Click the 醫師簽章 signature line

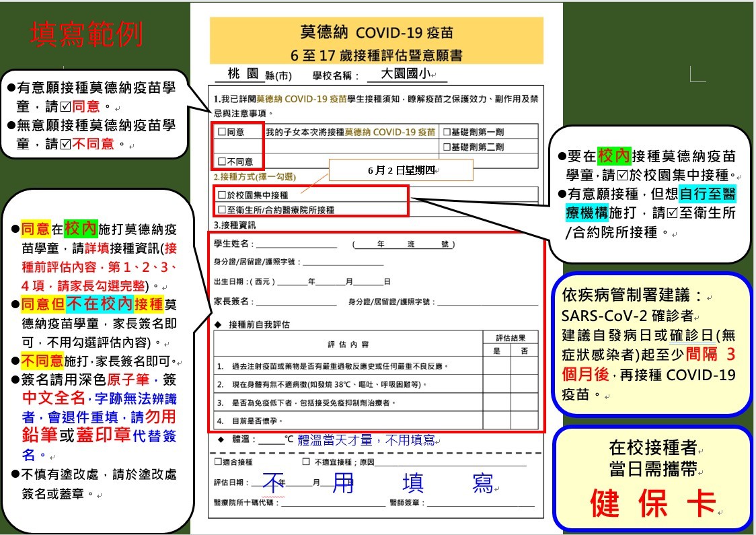click(x=480, y=503)
